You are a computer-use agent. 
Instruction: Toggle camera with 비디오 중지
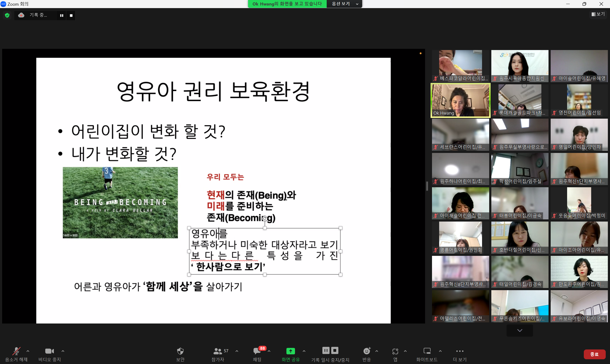point(50,354)
